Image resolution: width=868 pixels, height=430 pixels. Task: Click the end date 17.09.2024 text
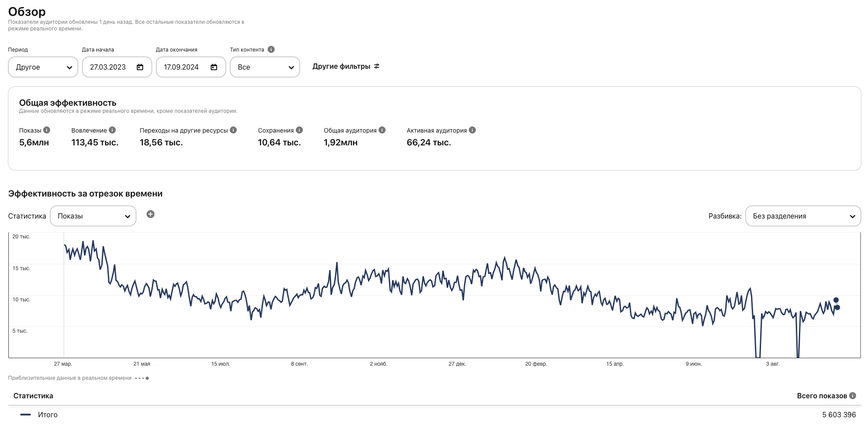click(x=181, y=67)
